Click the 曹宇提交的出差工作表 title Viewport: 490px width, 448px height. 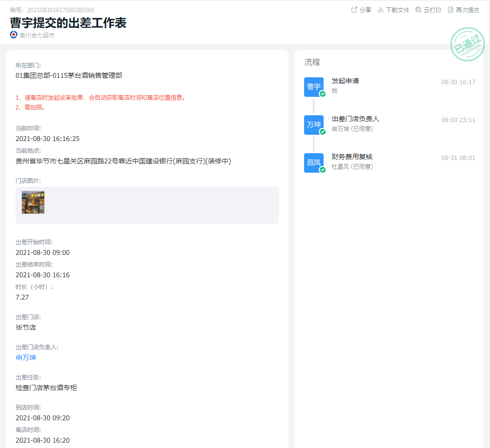click(68, 22)
